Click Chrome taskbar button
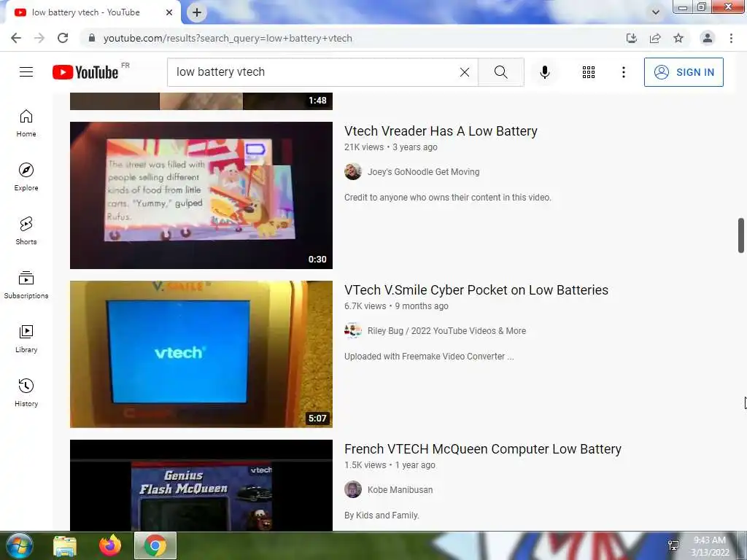The width and height of the screenshot is (747, 560). [x=155, y=545]
